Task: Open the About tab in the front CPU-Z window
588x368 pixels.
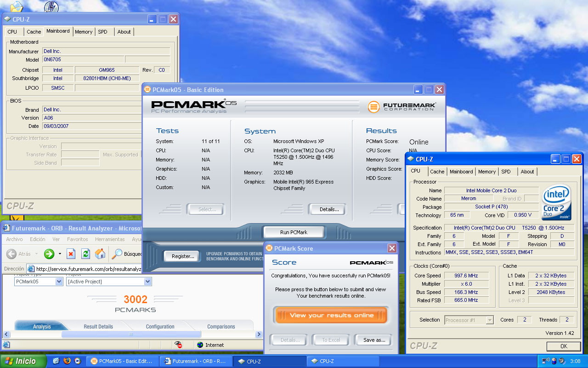Action: (x=527, y=172)
